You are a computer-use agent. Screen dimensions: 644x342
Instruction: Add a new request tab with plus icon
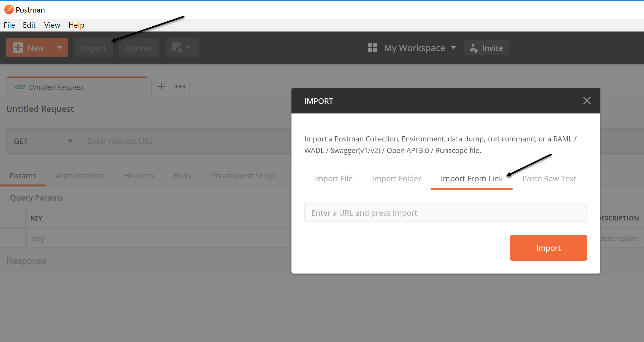(161, 86)
